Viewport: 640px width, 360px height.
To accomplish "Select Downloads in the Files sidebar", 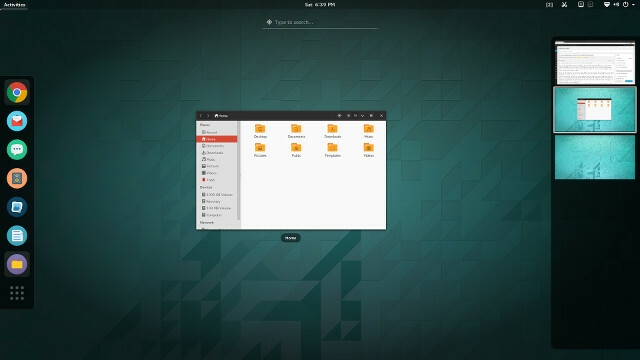I will click(216, 153).
